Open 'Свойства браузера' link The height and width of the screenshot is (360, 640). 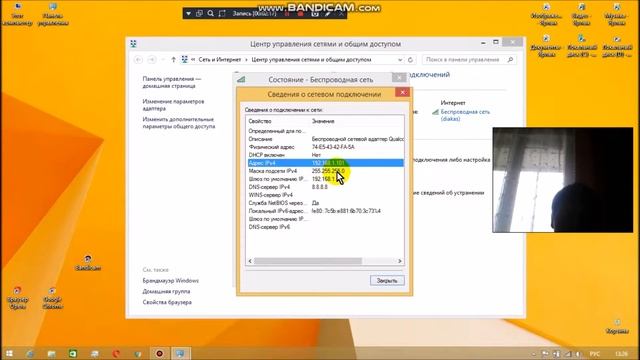(x=167, y=302)
